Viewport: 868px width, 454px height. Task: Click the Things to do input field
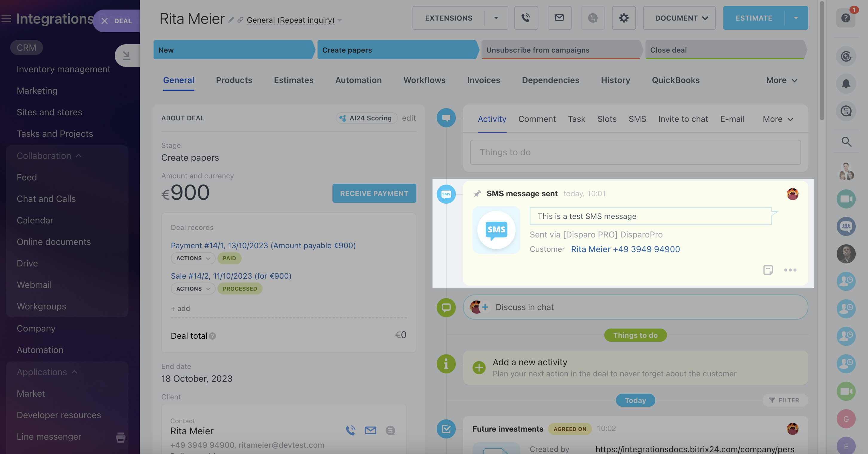pos(635,152)
